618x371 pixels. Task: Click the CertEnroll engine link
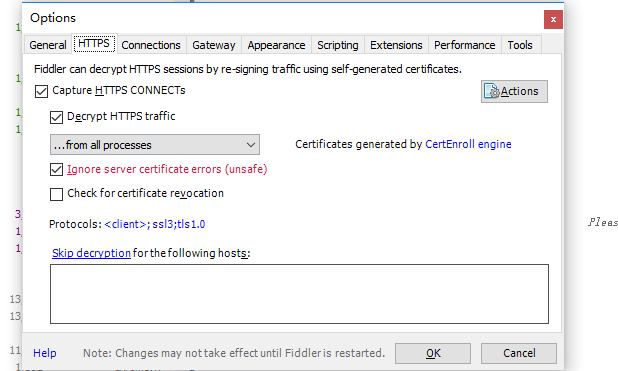(468, 144)
